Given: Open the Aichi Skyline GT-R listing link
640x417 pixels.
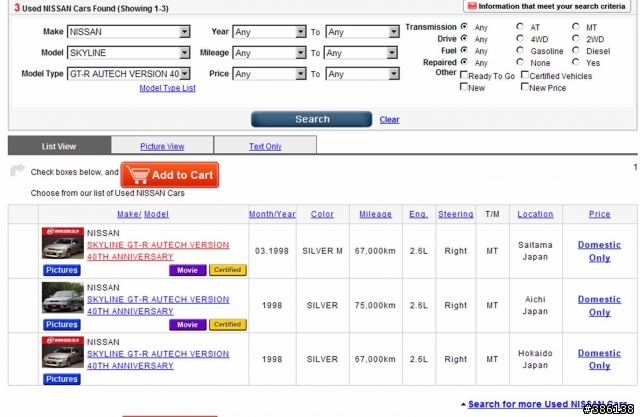Looking at the screenshot, I should pyautogui.click(x=158, y=305).
